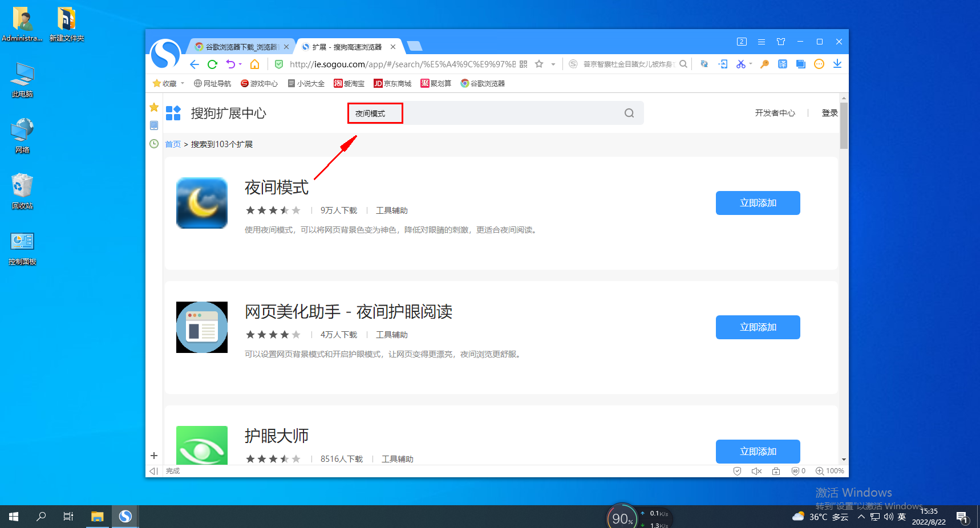This screenshot has height=528, width=980.
Task: Go back with the browser back arrow
Action: tap(194, 64)
